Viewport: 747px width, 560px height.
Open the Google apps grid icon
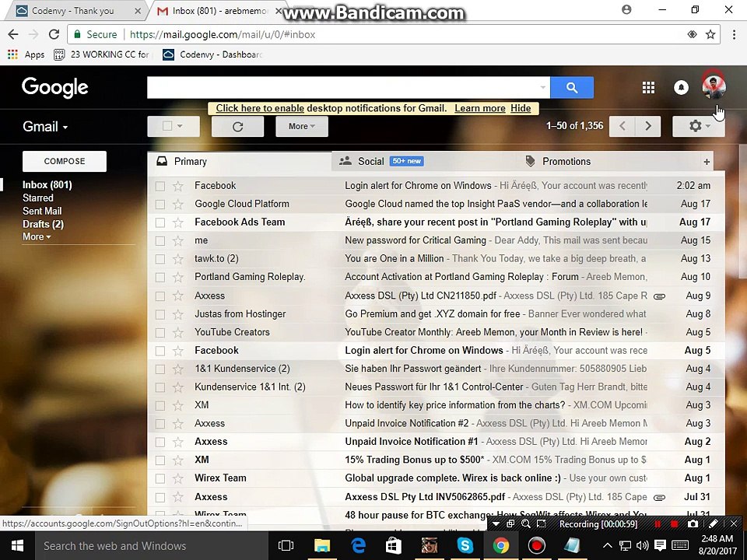(x=648, y=88)
